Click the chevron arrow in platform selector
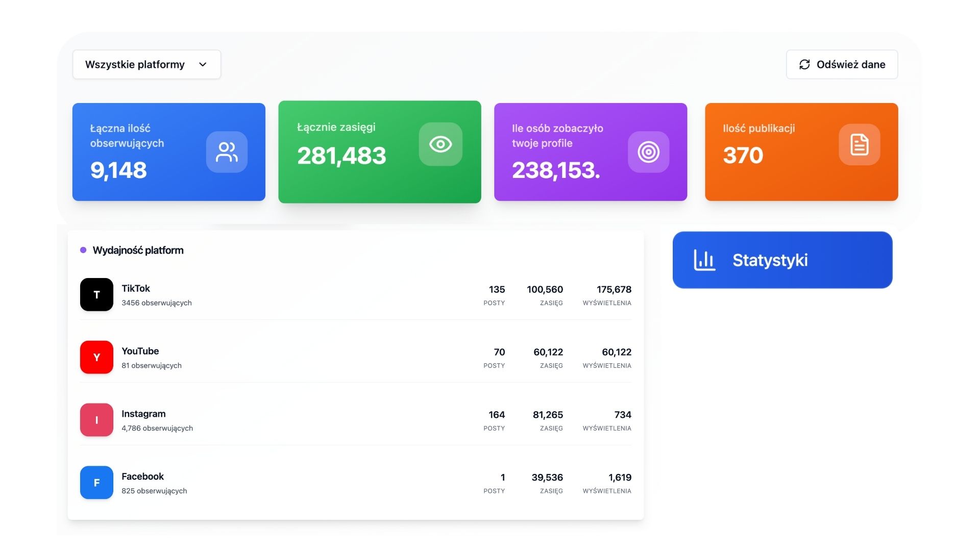 (203, 64)
